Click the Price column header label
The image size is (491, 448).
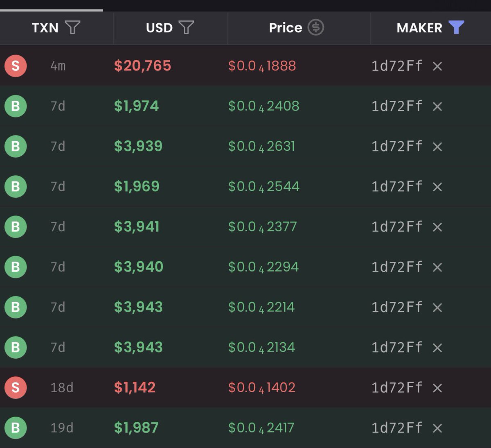[x=285, y=28]
